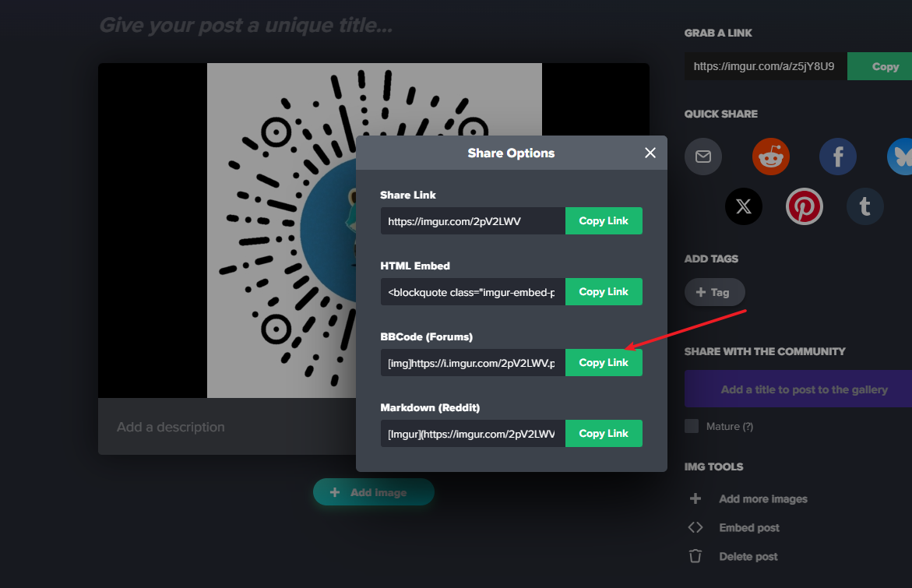Share post on Facebook
The image size is (912, 588).
pyautogui.click(x=837, y=157)
